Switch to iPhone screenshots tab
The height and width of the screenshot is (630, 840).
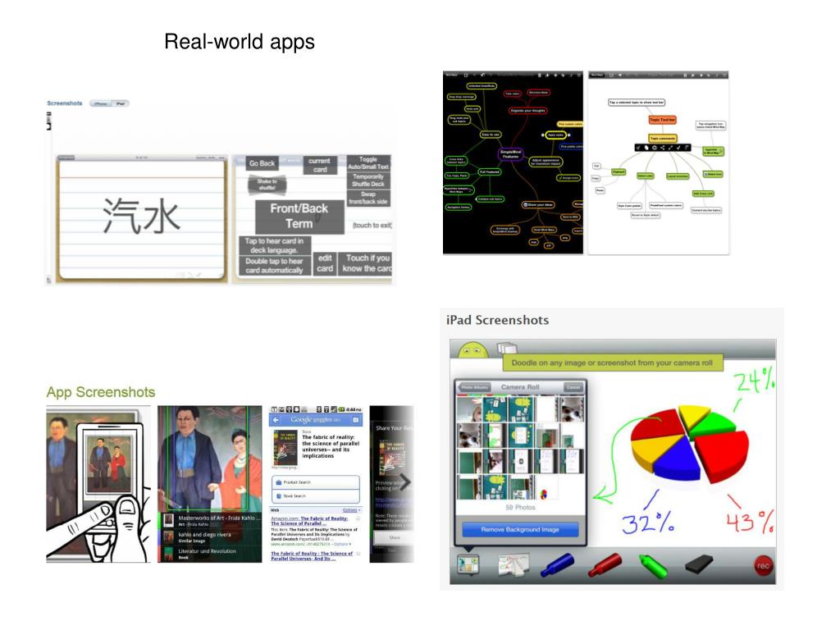[101, 103]
